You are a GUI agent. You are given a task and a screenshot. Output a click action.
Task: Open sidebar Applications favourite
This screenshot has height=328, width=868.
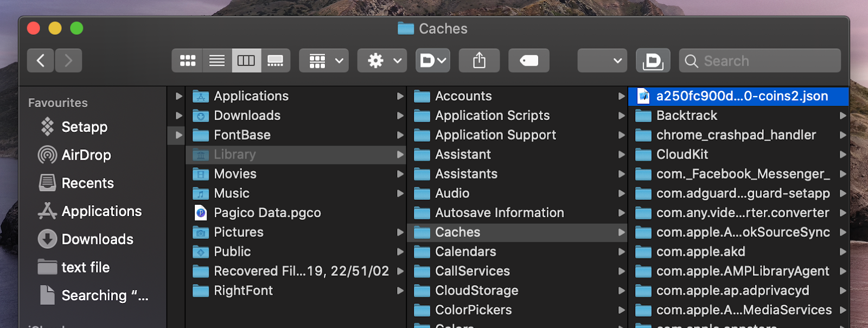point(90,211)
